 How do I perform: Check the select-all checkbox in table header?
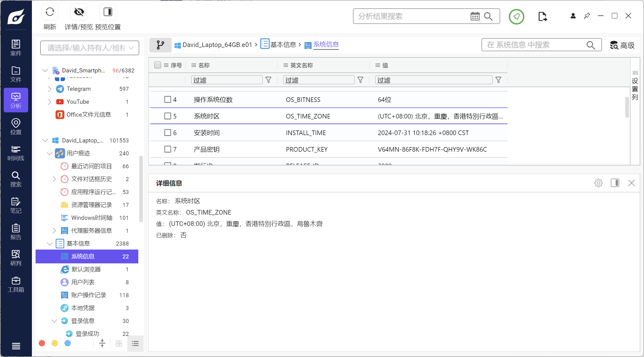point(158,65)
